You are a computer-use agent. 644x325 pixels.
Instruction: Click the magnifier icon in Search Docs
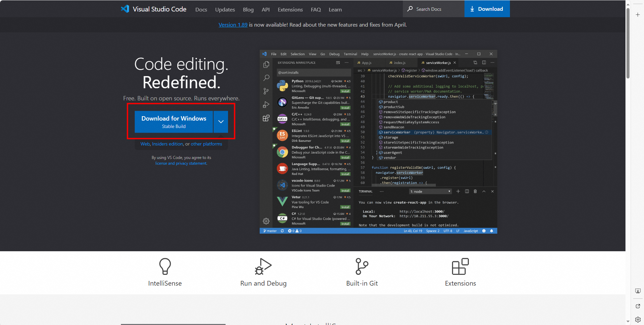click(x=410, y=9)
